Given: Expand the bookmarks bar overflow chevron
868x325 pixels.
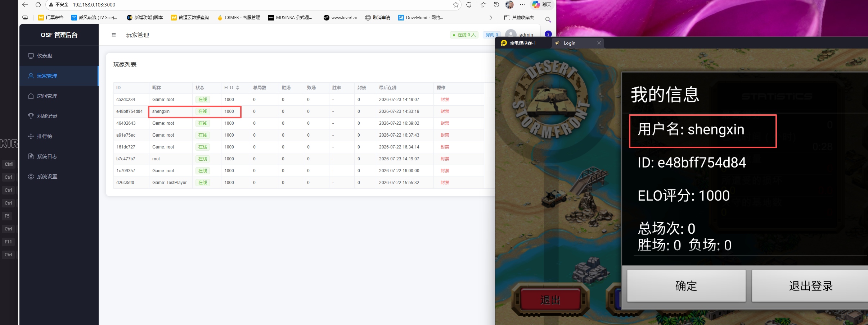Looking at the screenshot, I should click(491, 18).
